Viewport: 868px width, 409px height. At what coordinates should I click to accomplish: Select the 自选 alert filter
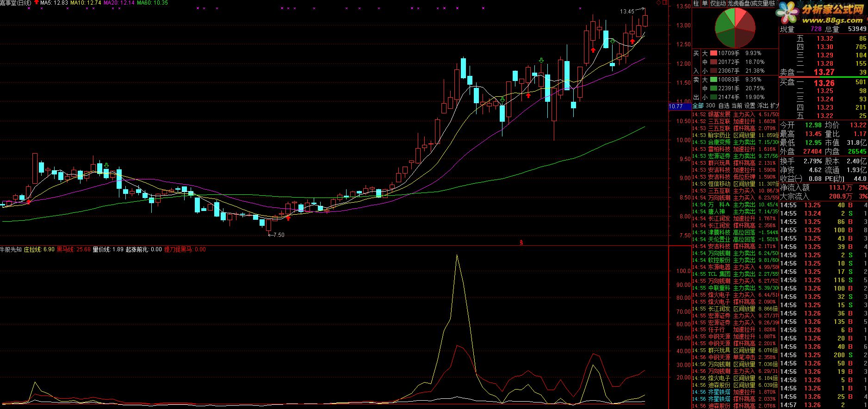724,106
